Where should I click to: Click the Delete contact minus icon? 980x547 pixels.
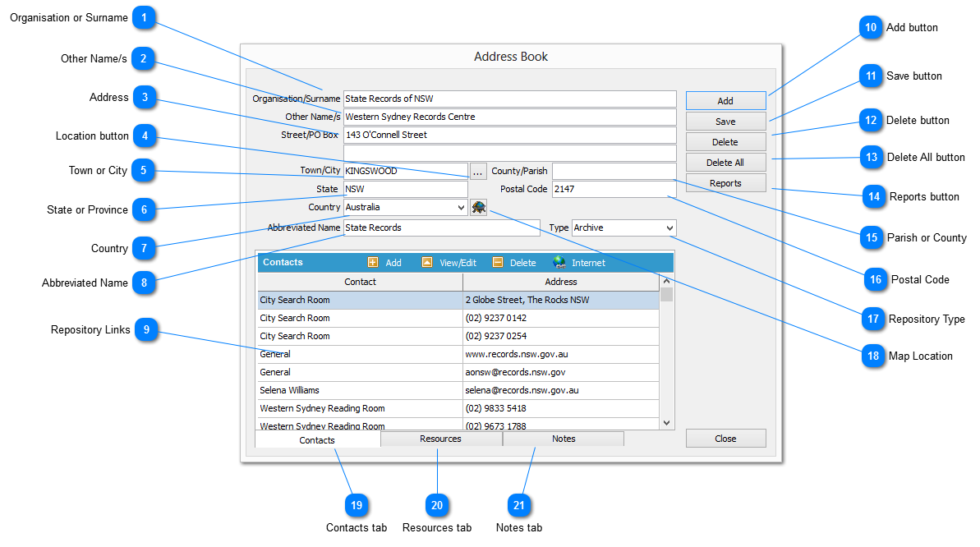(x=498, y=263)
